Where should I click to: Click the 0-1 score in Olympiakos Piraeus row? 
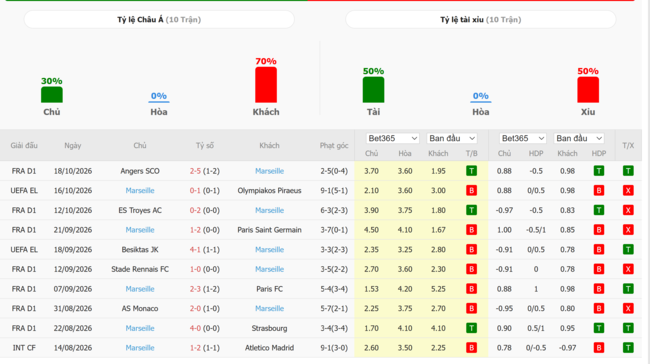coord(195,191)
